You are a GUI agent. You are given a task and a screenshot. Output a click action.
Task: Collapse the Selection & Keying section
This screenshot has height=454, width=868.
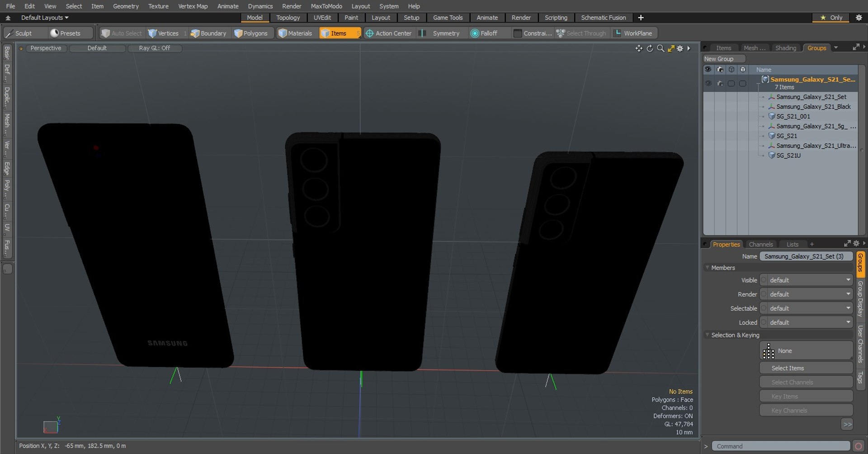coord(708,335)
